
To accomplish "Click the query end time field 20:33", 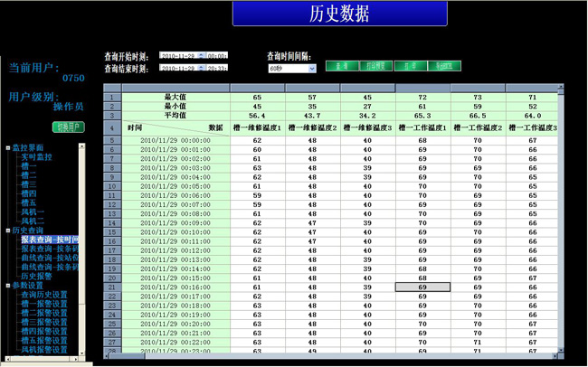I will click(217, 68).
